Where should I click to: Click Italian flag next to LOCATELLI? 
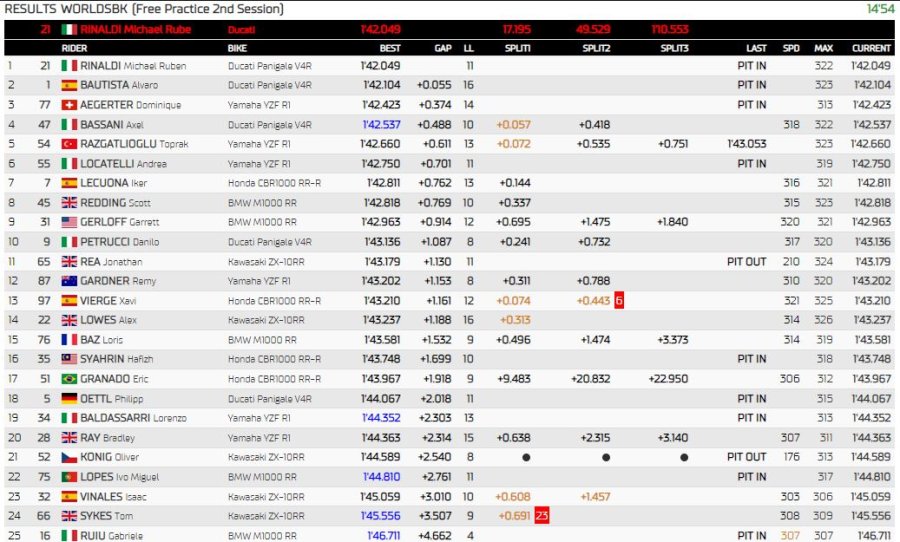click(x=69, y=163)
